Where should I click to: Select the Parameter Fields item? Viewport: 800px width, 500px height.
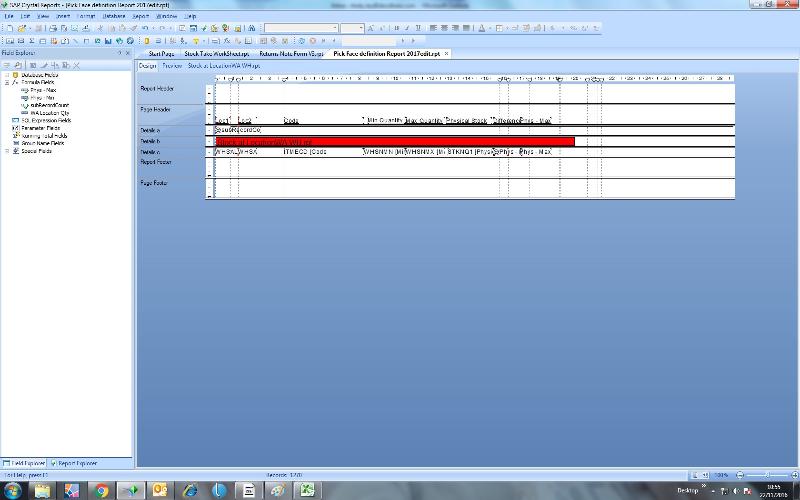[x=41, y=128]
